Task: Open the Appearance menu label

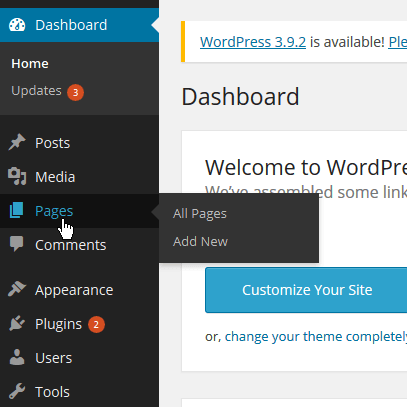Action: 74,290
